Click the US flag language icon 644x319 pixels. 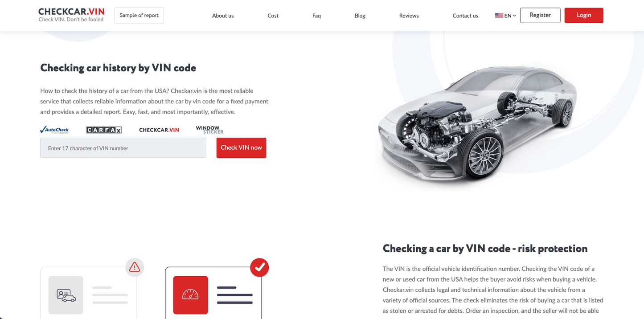tap(499, 16)
